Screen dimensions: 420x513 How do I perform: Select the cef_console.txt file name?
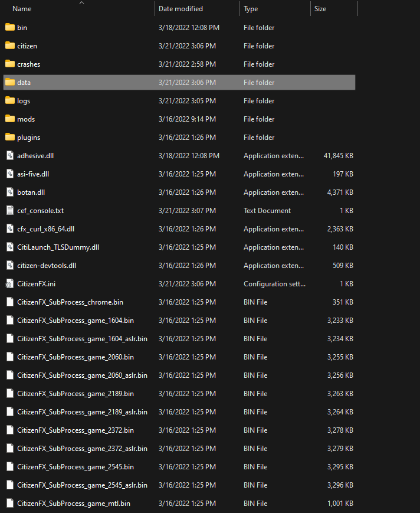coord(41,211)
